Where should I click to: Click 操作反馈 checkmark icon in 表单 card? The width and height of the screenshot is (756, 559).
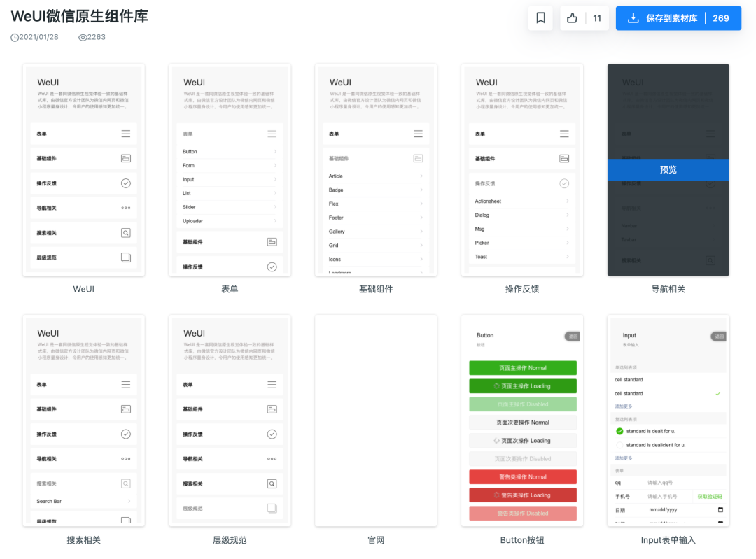coord(272,267)
